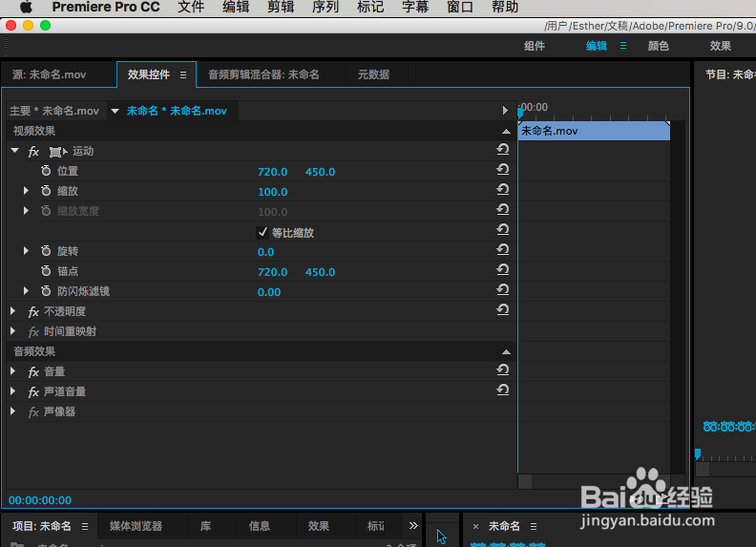The width and height of the screenshot is (756, 547).
Task: Expand the 音量 effect
Action: (x=13, y=371)
